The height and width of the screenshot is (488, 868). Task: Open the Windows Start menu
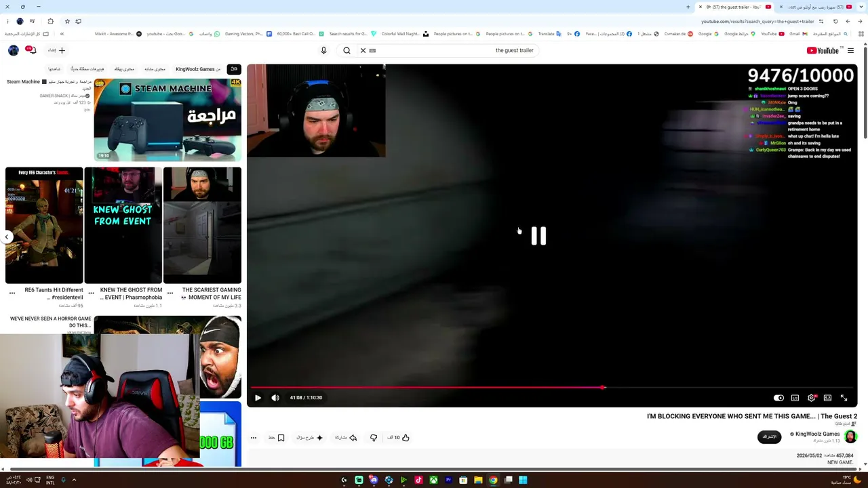[x=523, y=480]
